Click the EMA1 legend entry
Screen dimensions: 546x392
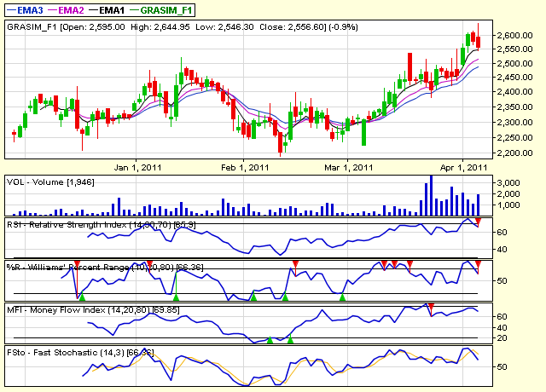[107, 10]
